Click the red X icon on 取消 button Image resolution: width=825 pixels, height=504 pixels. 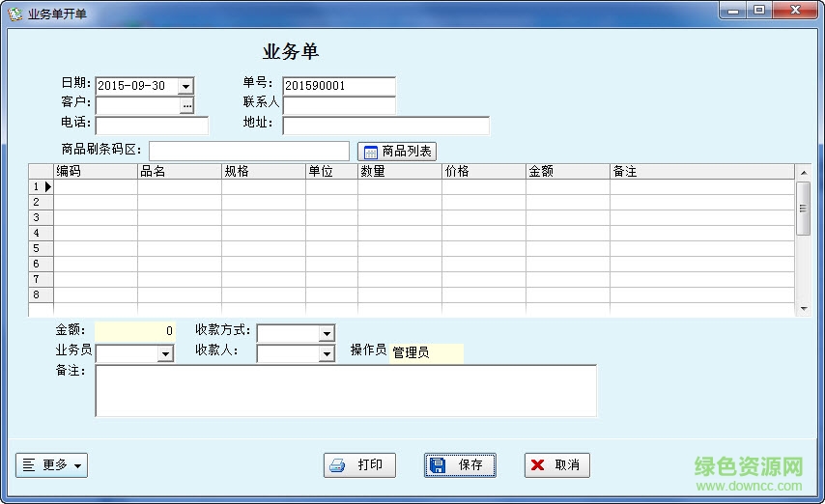(x=537, y=465)
